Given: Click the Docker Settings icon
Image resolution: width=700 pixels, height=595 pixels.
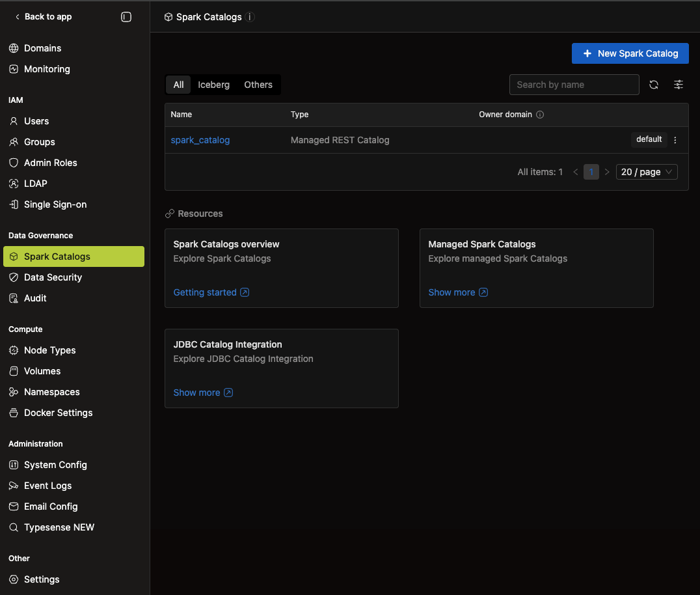Looking at the screenshot, I should coord(14,413).
